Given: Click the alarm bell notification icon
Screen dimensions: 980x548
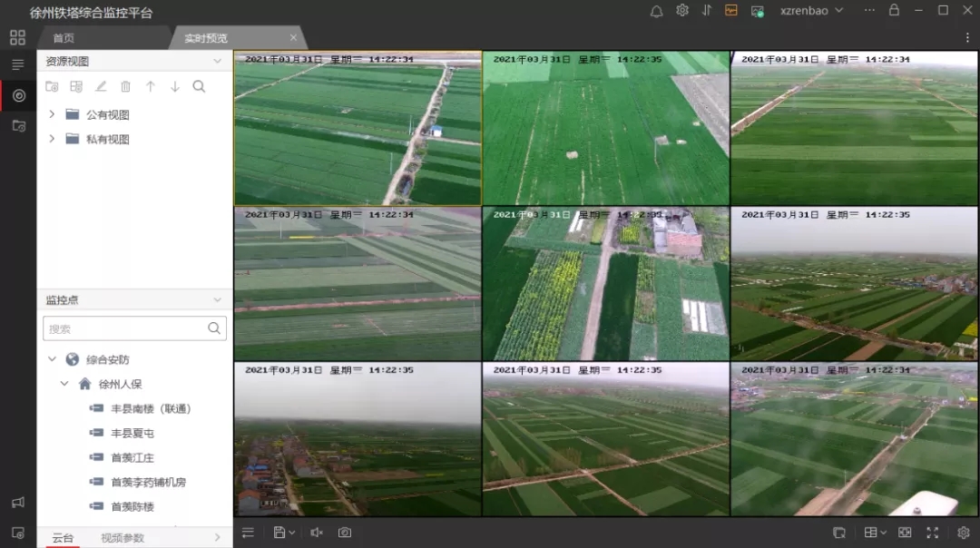Looking at the screenshot, I should [x=657, y=11].
